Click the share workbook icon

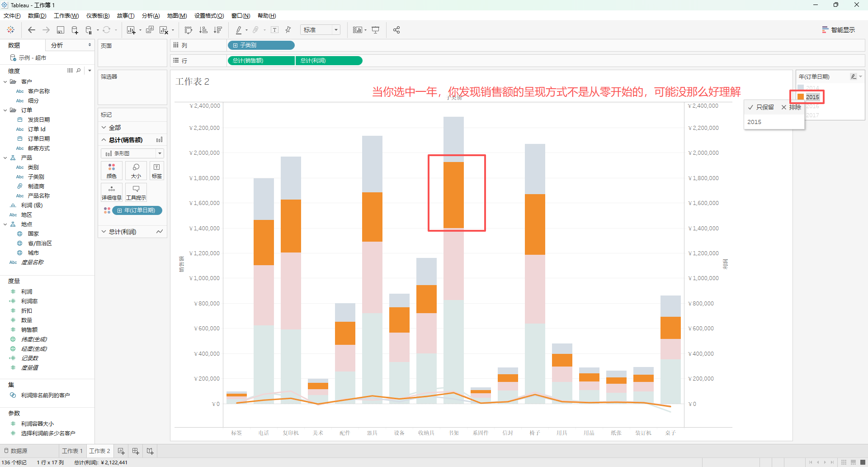pyautogui.click(x=396, y=30)
